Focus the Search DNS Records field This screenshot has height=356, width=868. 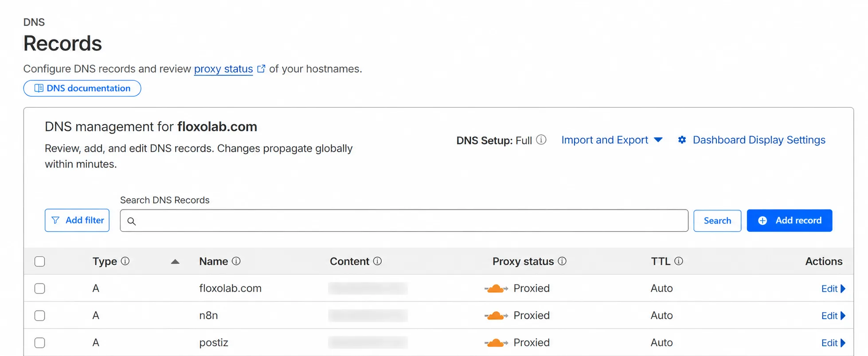404,221
